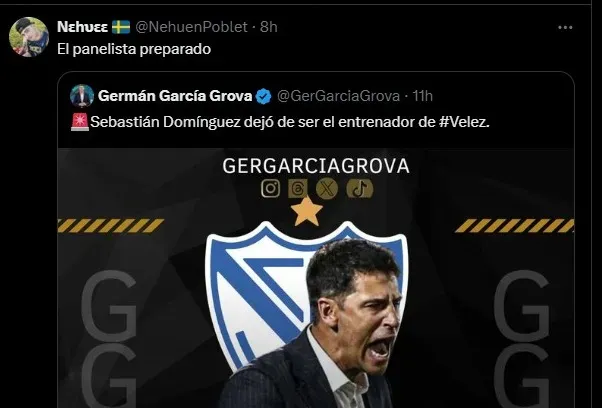The width and height of the screenshot is (602, 408).
Task: Click the red siren emoji
Action: click(77, 122)
